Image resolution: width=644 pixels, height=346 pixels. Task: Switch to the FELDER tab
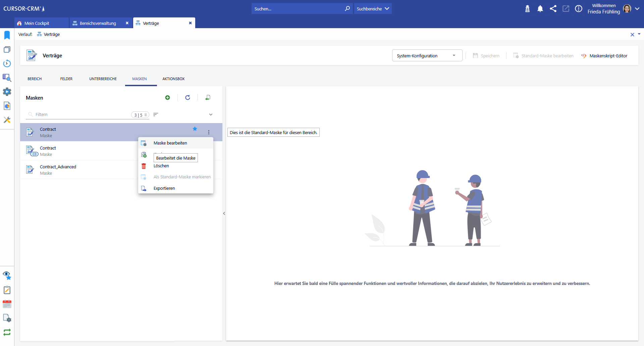66,79
